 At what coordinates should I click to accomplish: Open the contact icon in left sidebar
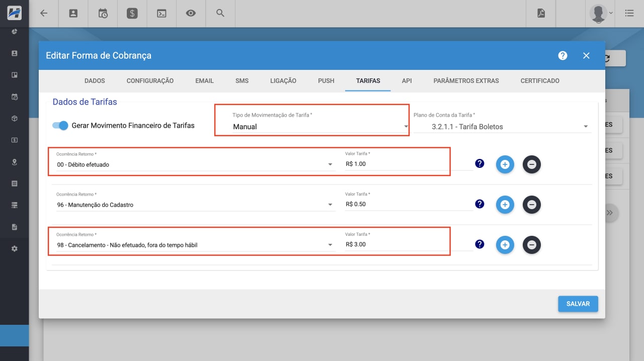pos(15,53)
